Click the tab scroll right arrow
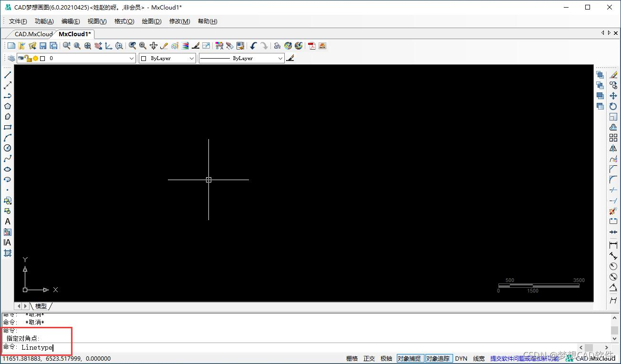 pyautogui.click(x=609, y=33)
